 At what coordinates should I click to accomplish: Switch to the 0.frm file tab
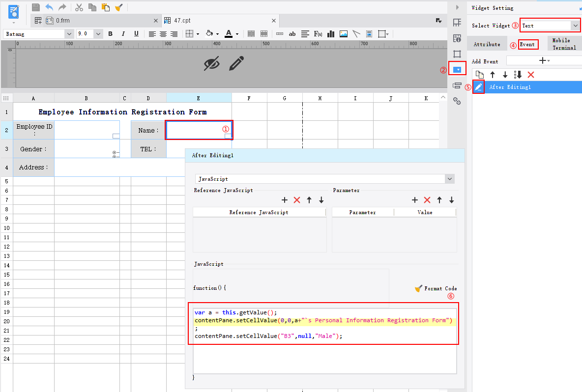(x=63, y=21)
